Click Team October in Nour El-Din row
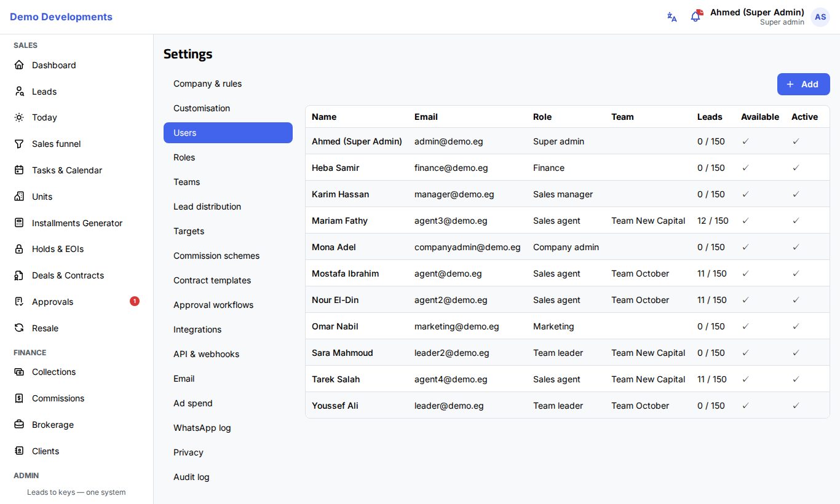Screen dimensions: 840x504 point(640,300)
